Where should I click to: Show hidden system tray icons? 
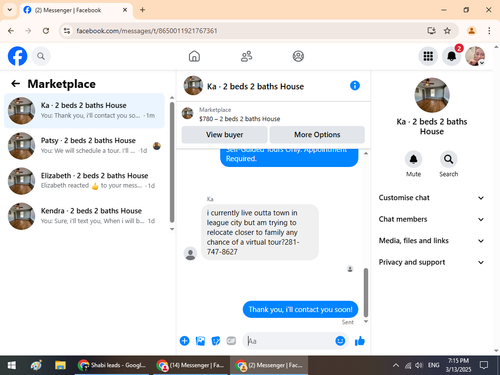point(396,365)
